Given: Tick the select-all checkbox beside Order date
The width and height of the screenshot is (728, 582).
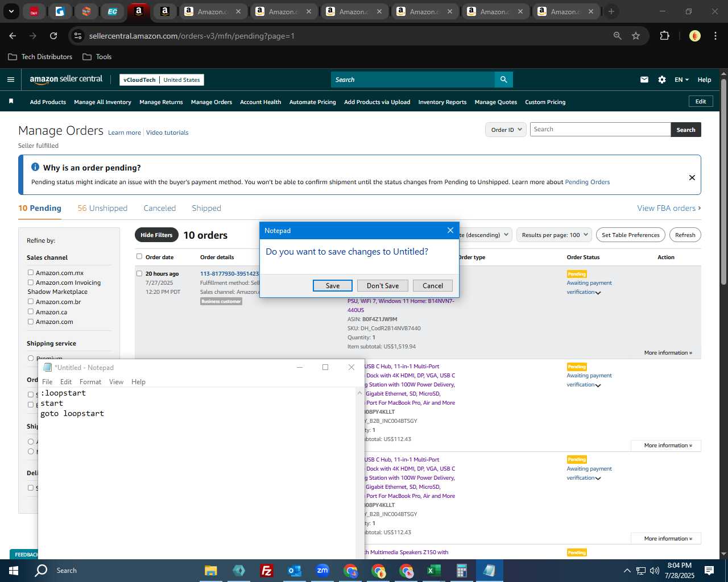Looking at the screenshot, I should 139,256.
